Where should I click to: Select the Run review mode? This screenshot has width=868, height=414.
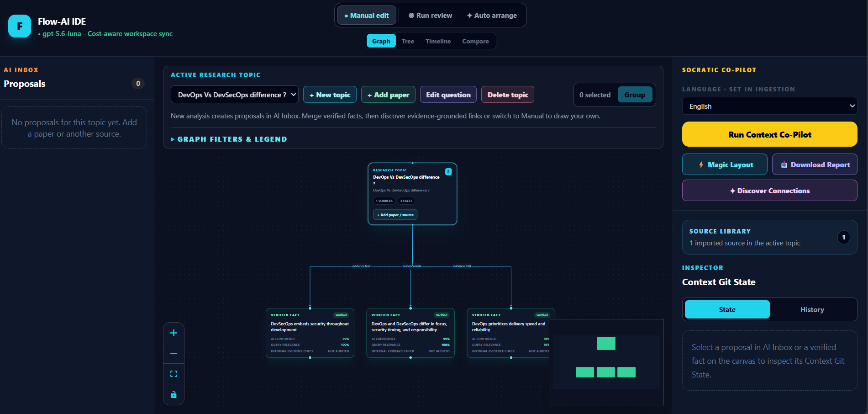click(x=430, y=16)
